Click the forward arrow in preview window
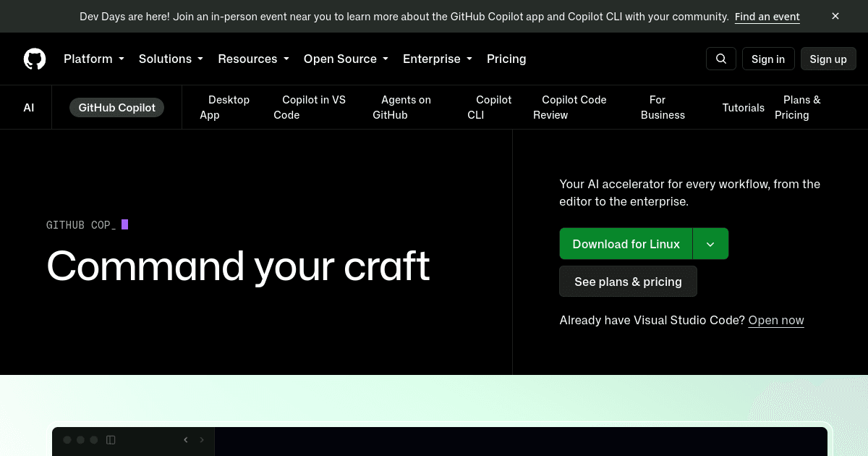 pos(202,439)
